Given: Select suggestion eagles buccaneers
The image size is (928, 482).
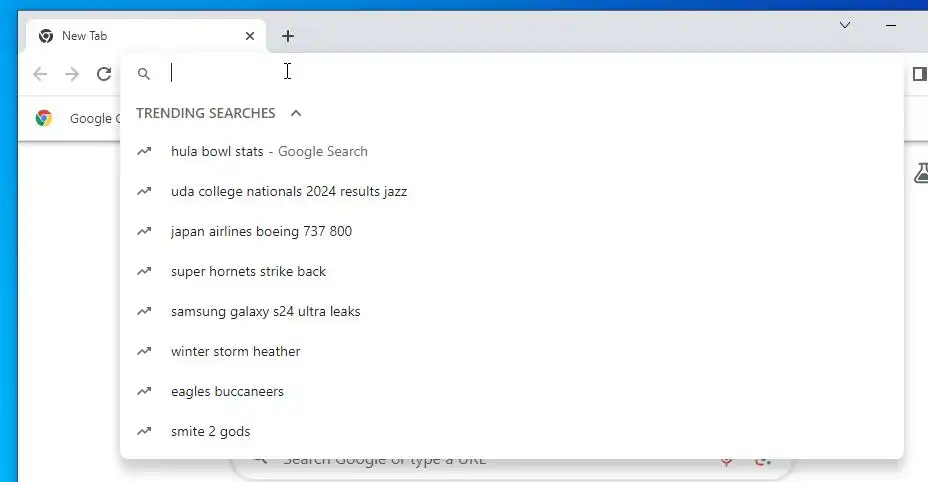Looking at the screenshot, I should click(512, 391).
